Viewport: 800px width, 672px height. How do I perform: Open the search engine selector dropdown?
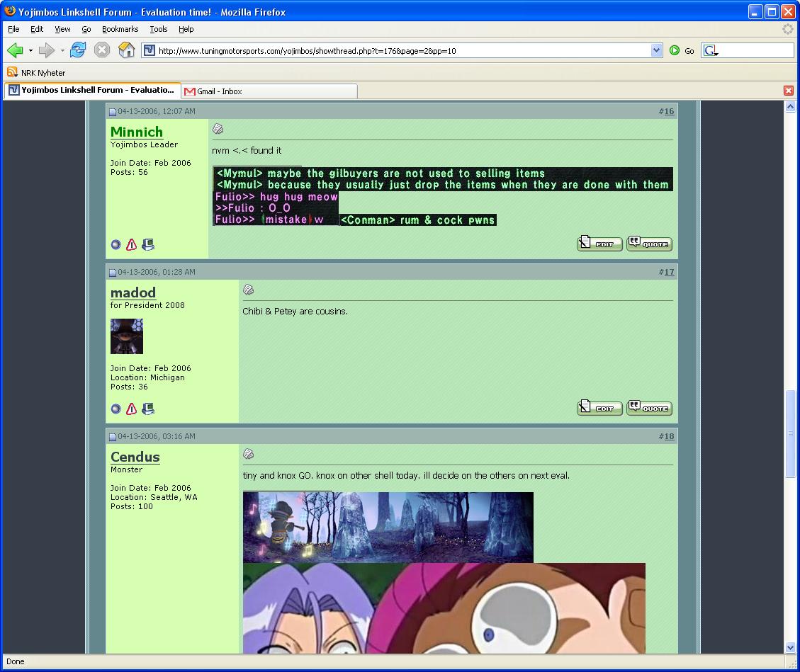point(711,51)
